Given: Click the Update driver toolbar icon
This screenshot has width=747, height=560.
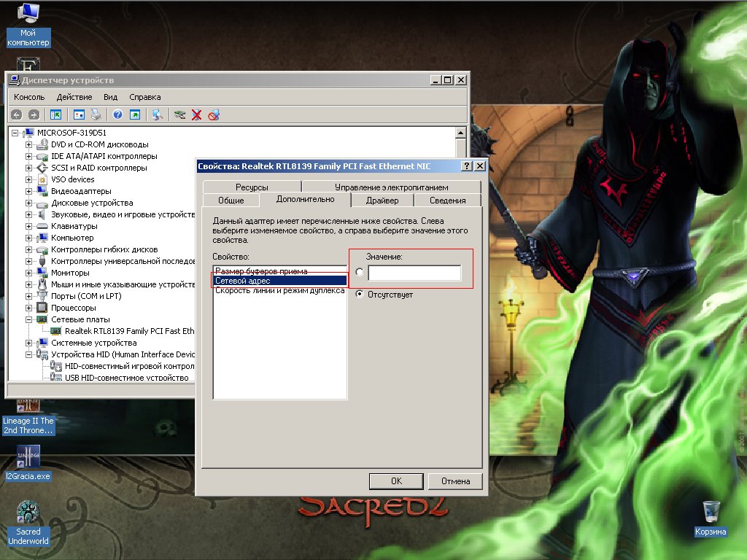Looking at the screenshot, I should point(179,114).
